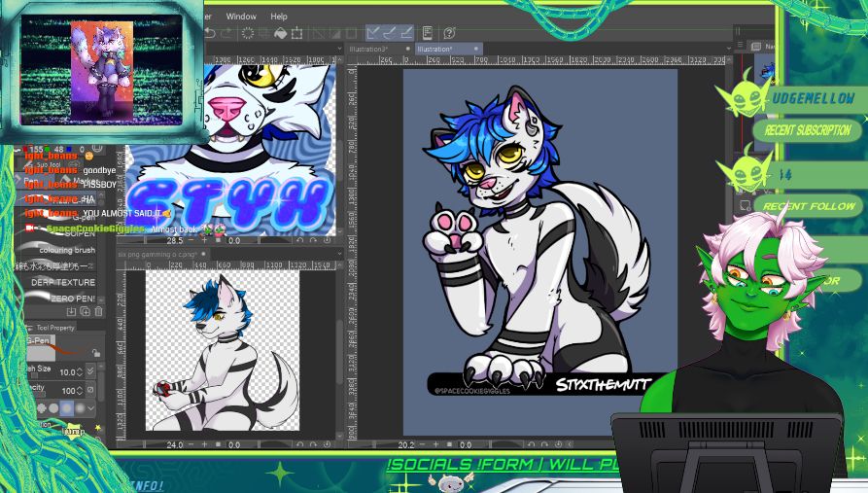Switch to the Illustration* tab

point(435,49)
